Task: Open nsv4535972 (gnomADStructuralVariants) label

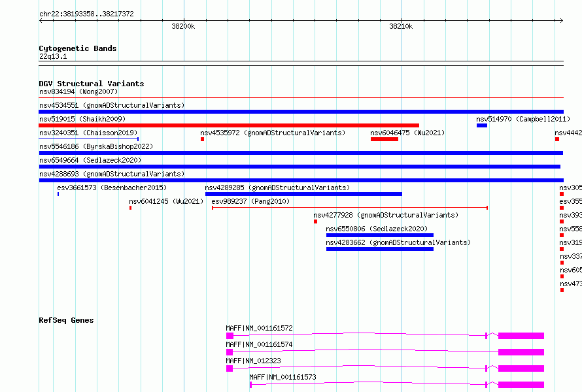Action: click(x=273, y=133)
